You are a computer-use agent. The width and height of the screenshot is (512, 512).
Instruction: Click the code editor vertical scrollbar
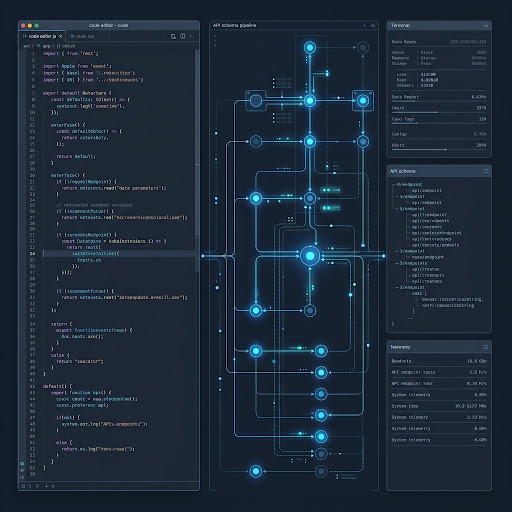click(197, 160)
